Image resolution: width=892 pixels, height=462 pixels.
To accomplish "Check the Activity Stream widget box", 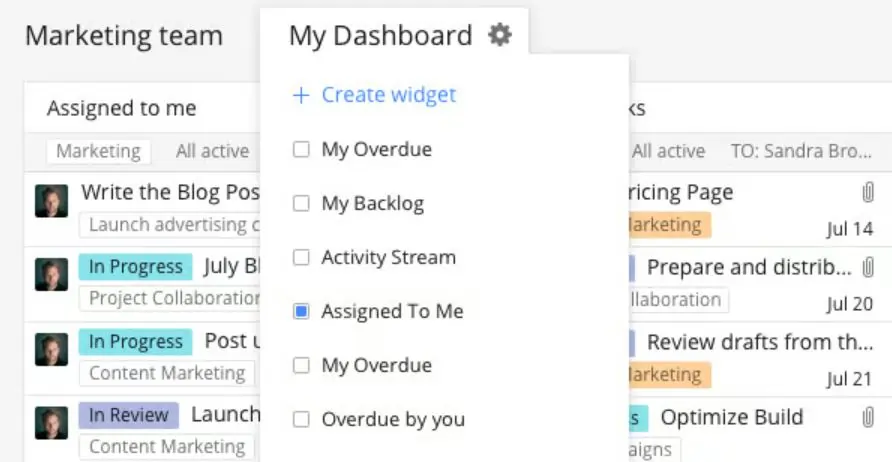I will click(x=301, y=258).
